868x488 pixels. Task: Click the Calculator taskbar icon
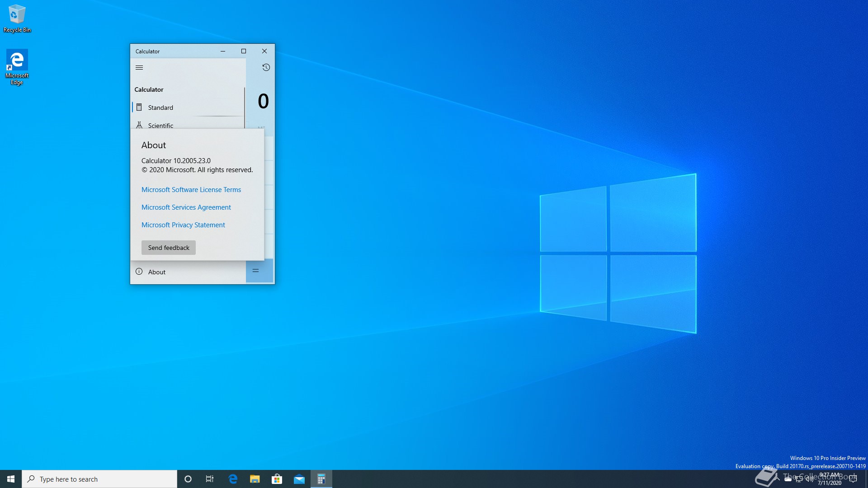coord(321,479)
